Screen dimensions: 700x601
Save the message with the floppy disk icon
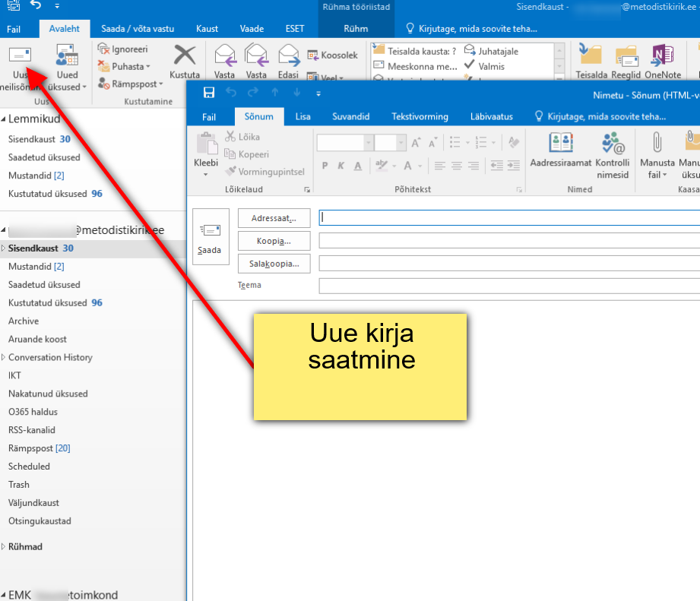[208, 93]
